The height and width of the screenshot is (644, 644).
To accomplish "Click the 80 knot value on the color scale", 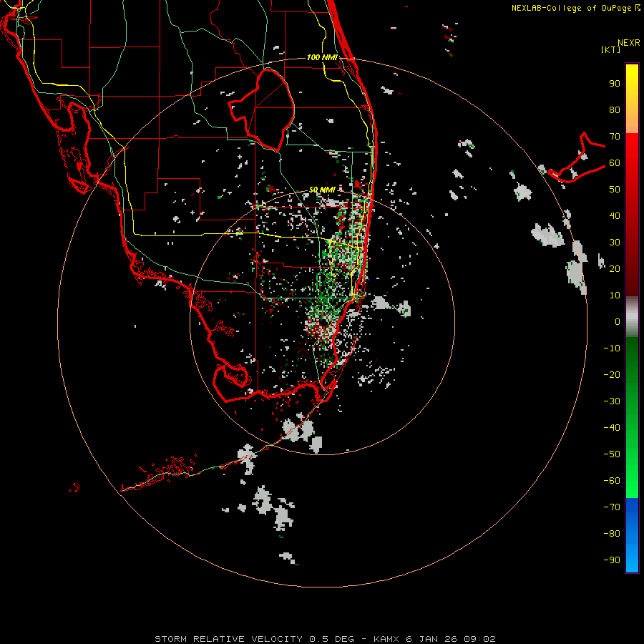I will [615, 109].
